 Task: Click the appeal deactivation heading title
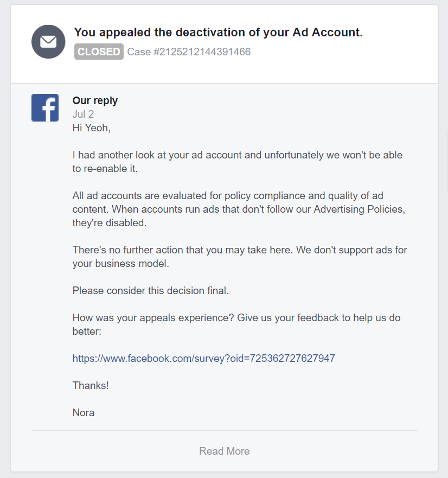[x=218, y=32]
